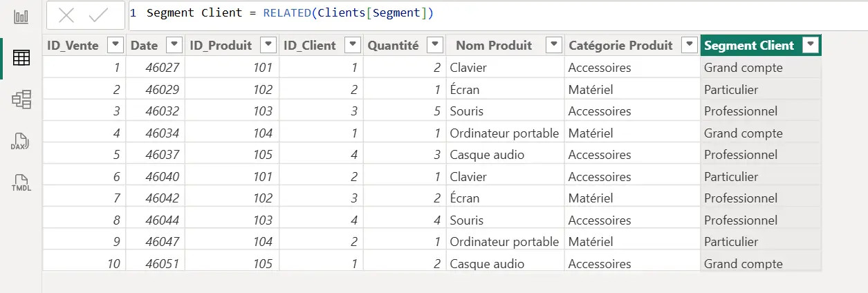Click Écran in the 46029 row
This screenshot has height=293, width=868.
[x=465, y=90]
